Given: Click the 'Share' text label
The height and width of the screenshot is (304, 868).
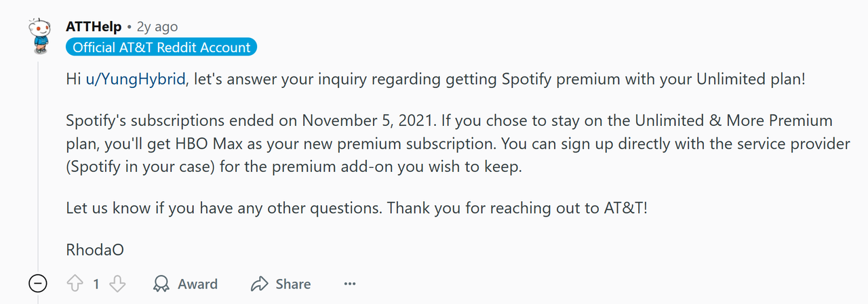Looking at the screenshot, I should [x=293, y=284].
